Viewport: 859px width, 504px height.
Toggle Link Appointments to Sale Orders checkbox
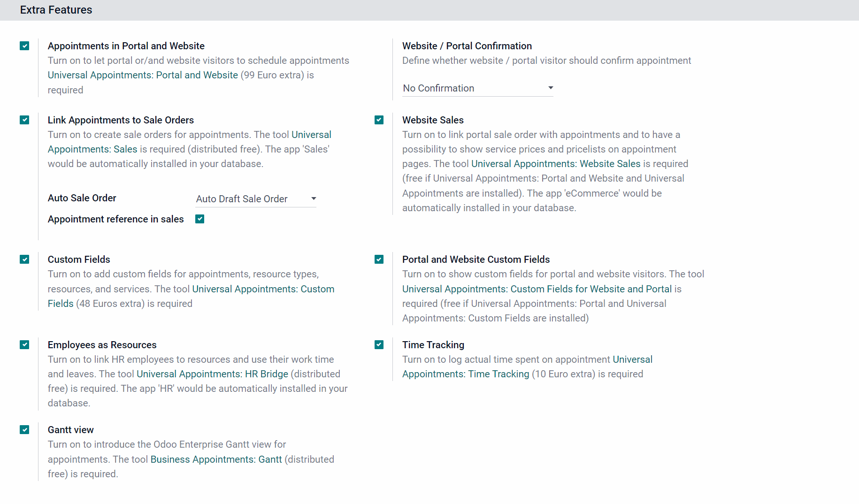click(24, 120)
